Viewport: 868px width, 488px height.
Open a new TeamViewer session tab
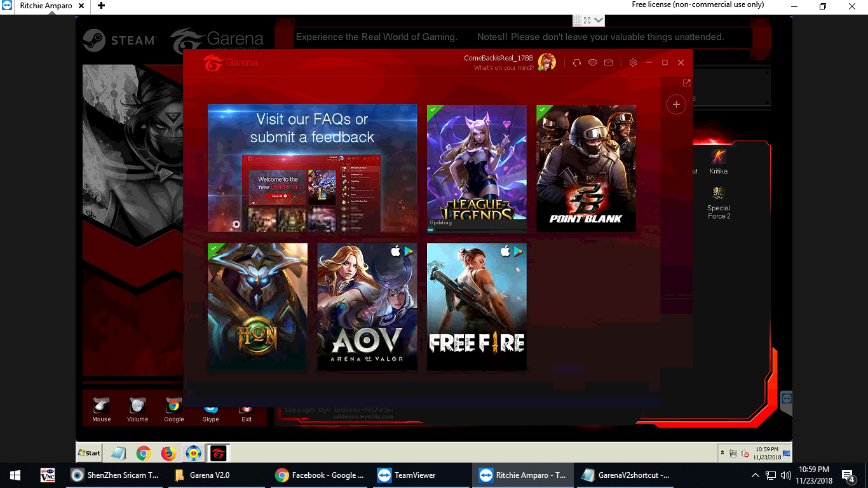coord(101,6)
